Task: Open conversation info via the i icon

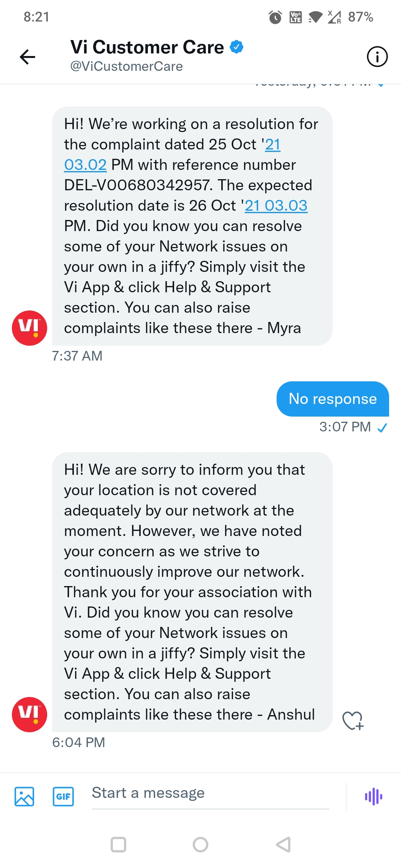Action: pos(377,57)
